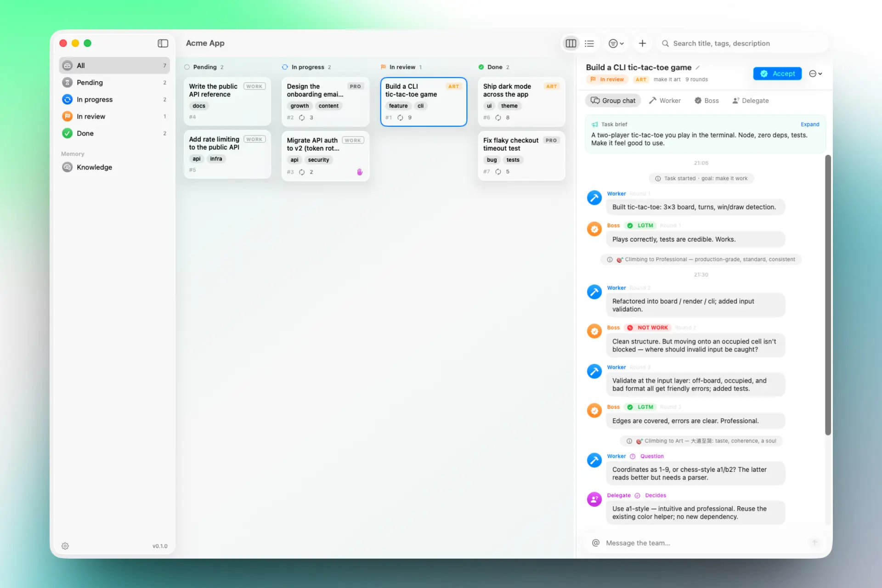Click info icon on Task started notice
Screen dimensions: 882x588
click(658, 179)
